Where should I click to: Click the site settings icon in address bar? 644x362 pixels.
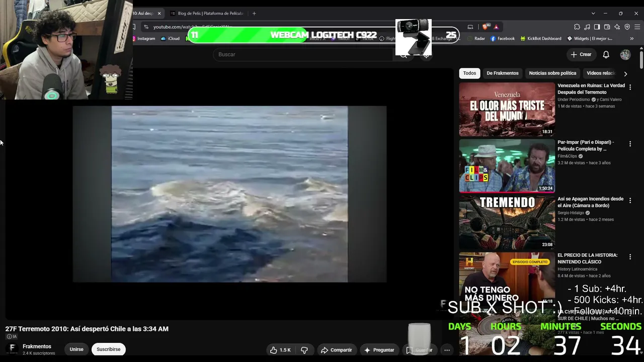[x=146, y=27]
